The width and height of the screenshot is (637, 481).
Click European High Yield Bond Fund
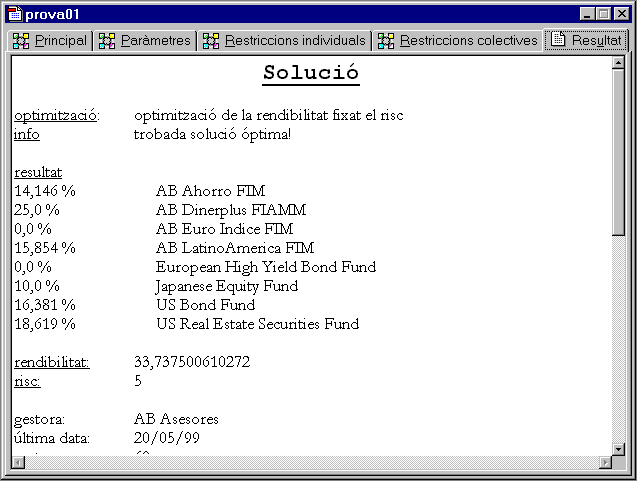(266, 267)
